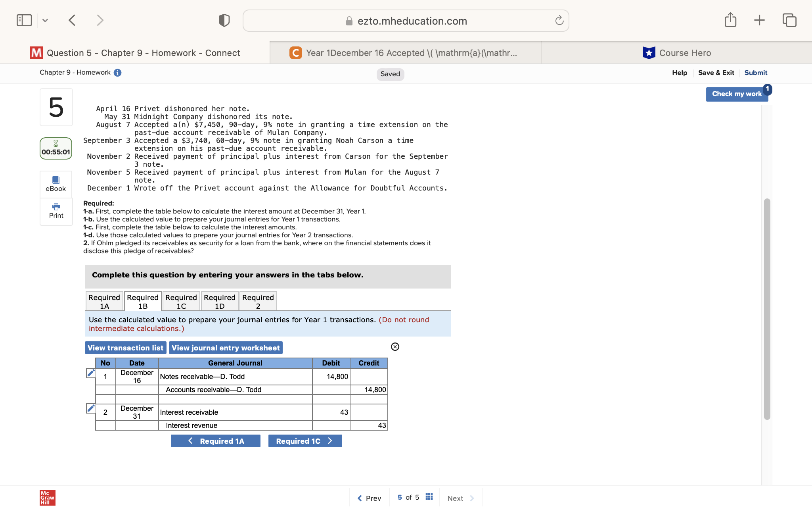
Task: Click the info icon beside Chapter 9 - Homework
Action: pos(117,72)
